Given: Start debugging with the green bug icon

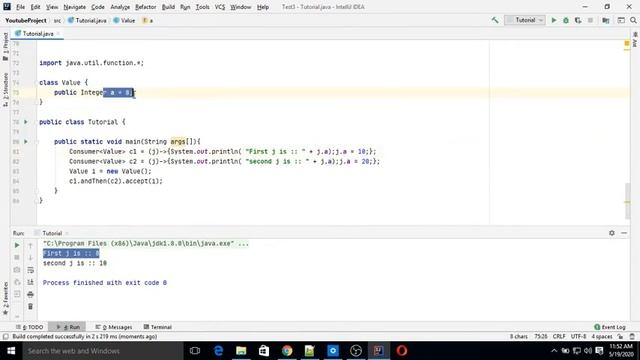Looking at the screenshot, I should coord(566,20).
